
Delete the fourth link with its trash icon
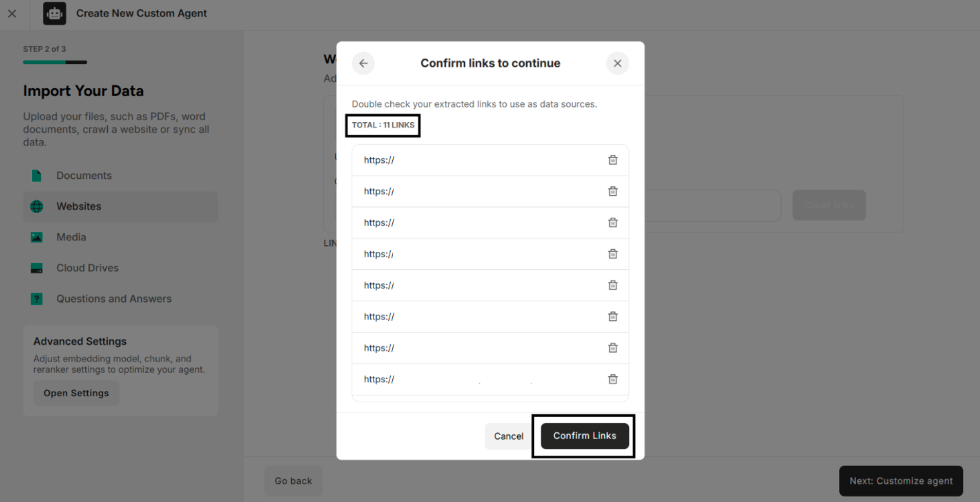click(612, 254)
